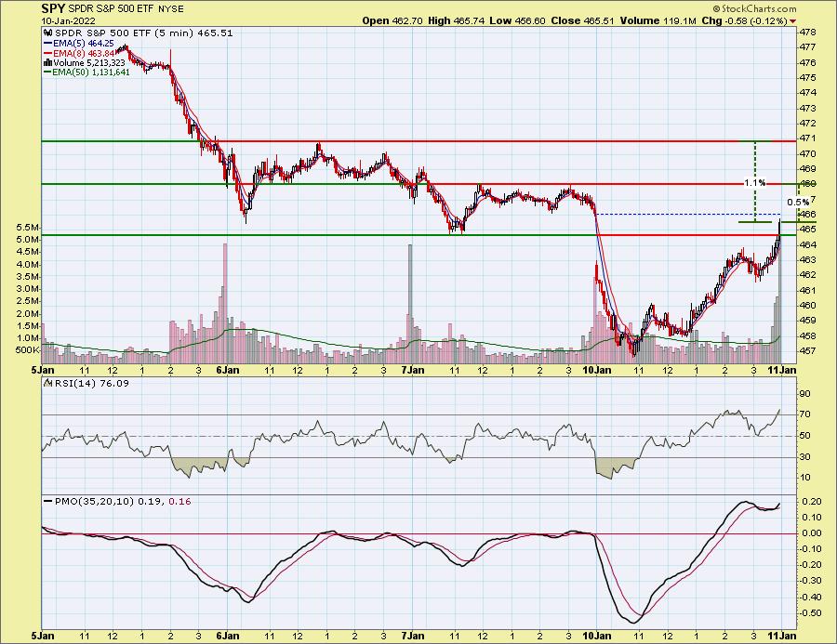This screenshot has width=837, height=644.
Task: Click the EMA(5) 464.25 legend text
Action: point(84,44)
